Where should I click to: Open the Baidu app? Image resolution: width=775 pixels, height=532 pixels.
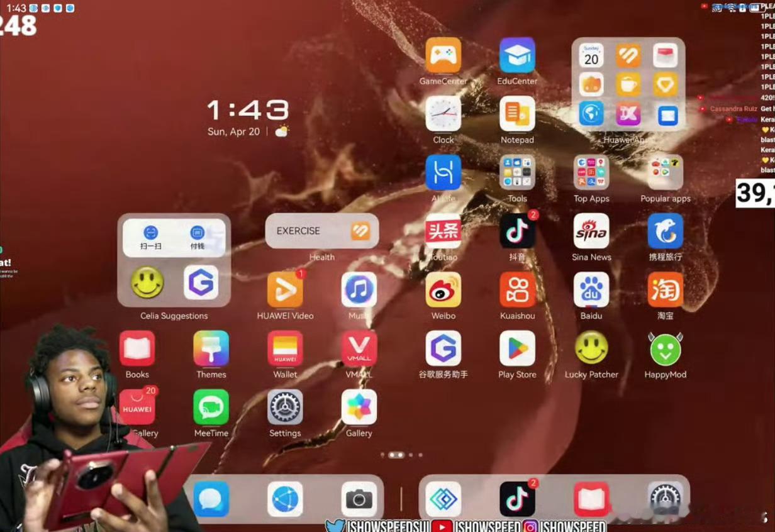591,290
